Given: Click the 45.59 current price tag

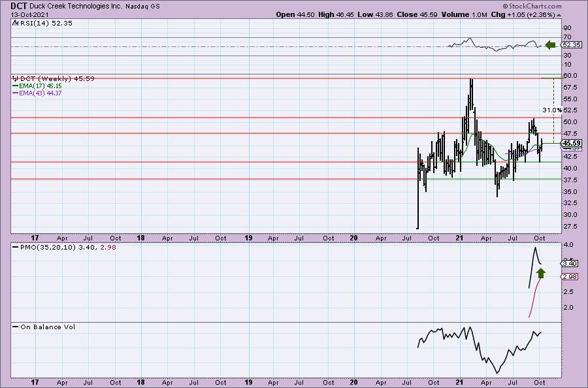Looking at the screenshot, I should 572,143.
